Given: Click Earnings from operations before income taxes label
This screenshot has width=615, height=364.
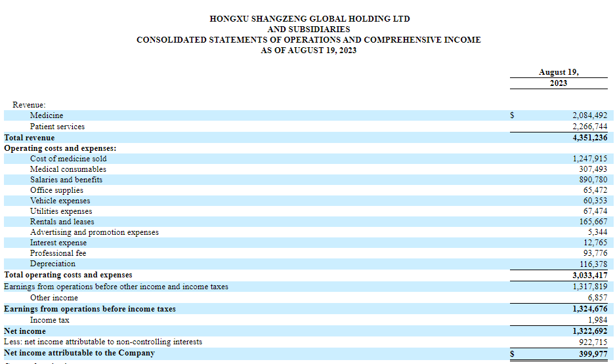Looking at the screenshot, I should 90,309.
